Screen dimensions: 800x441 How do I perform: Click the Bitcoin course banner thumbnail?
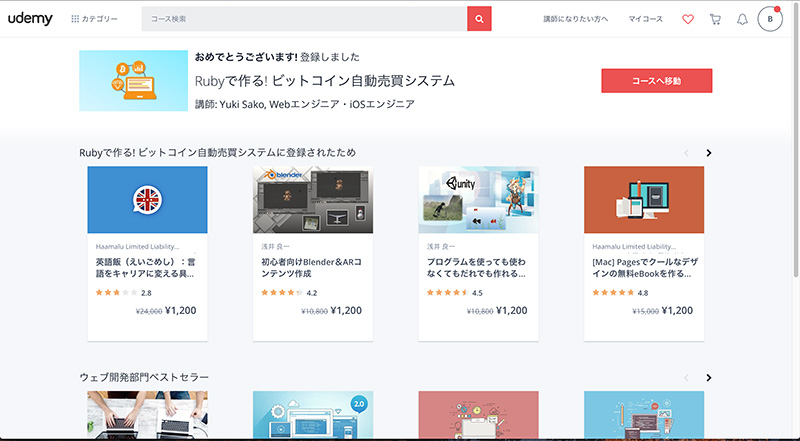(134, 81)
